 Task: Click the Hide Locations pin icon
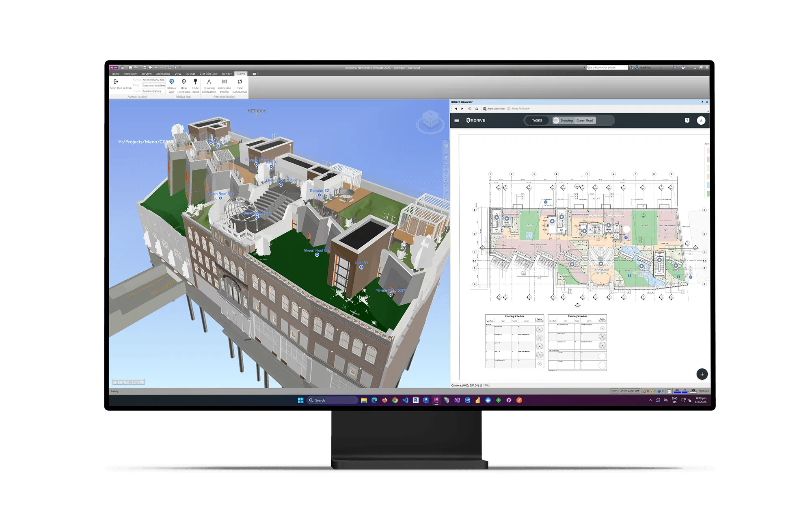pos(184,82)
